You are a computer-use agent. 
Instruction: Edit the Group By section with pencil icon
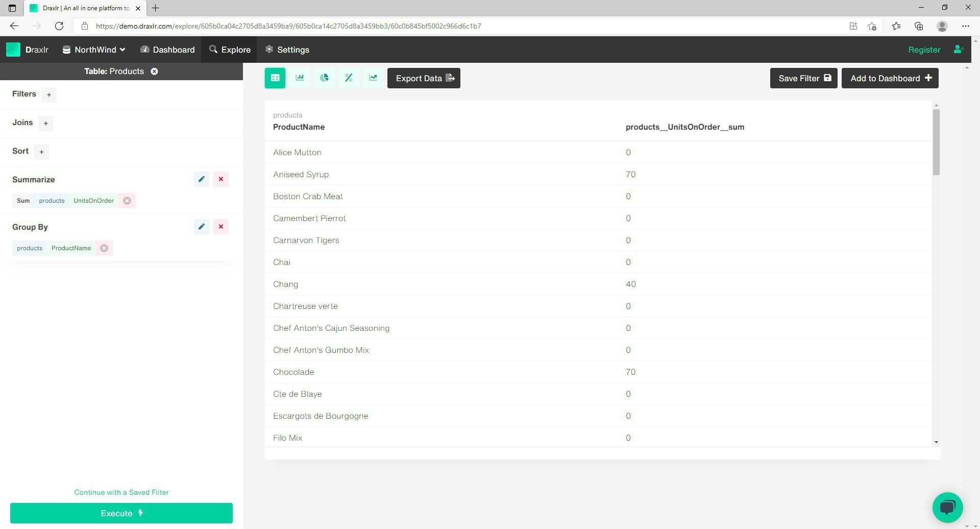[201, 227]
